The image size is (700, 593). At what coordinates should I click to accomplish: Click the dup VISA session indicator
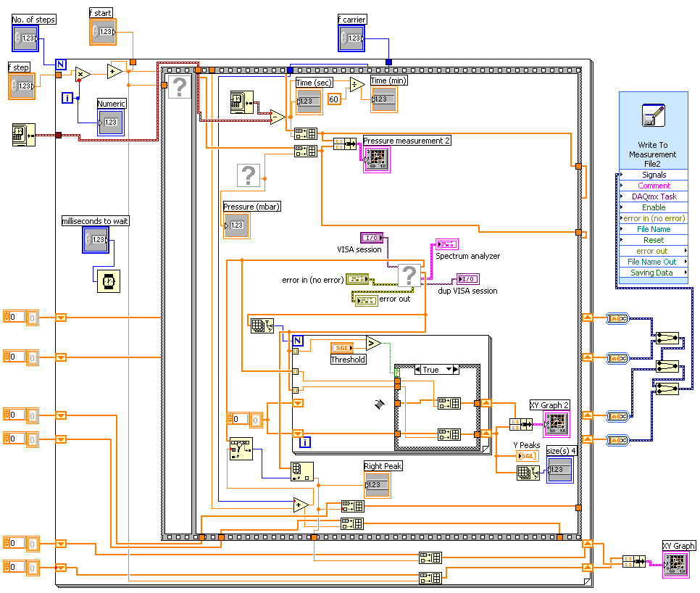click(x=467, y=279)
